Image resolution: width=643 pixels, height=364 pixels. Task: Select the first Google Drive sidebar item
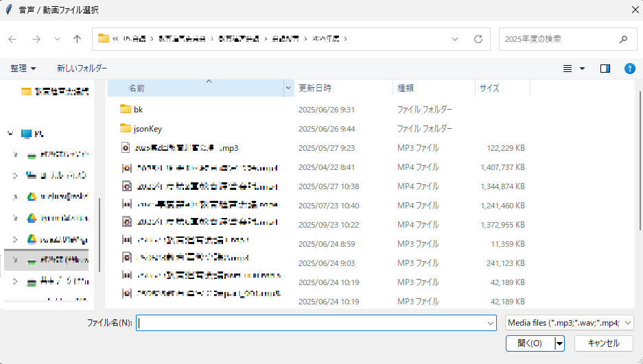[x=58, y=197]
